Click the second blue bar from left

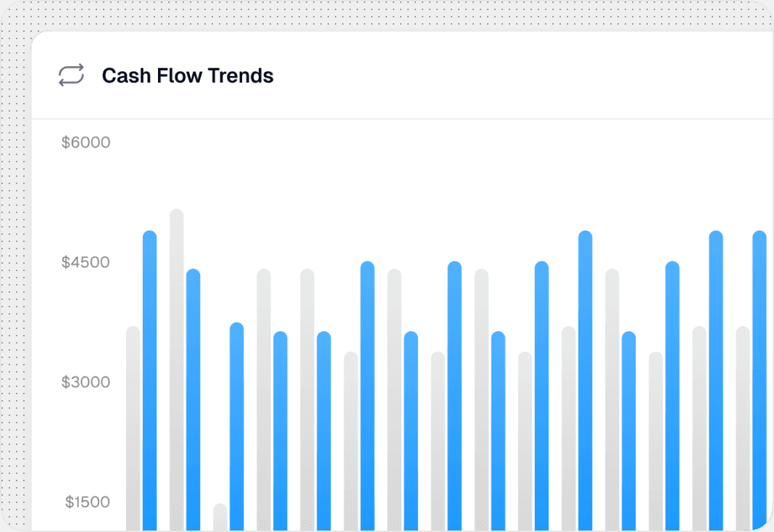[x=193, y=399]
